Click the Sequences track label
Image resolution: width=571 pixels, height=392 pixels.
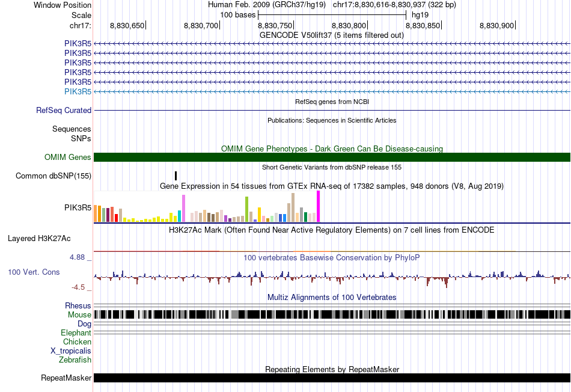72,129
